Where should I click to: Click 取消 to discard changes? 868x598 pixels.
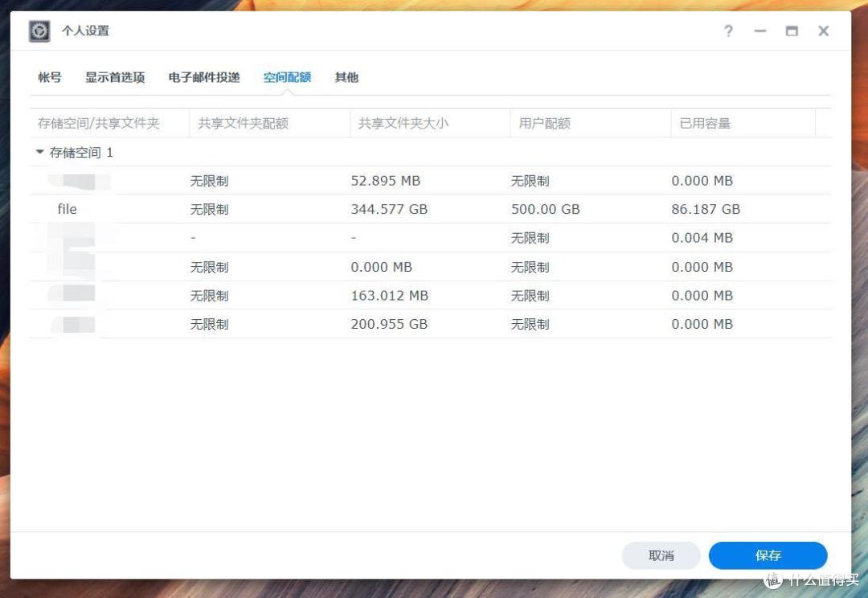pyautogui.click(x=661, y=555)
